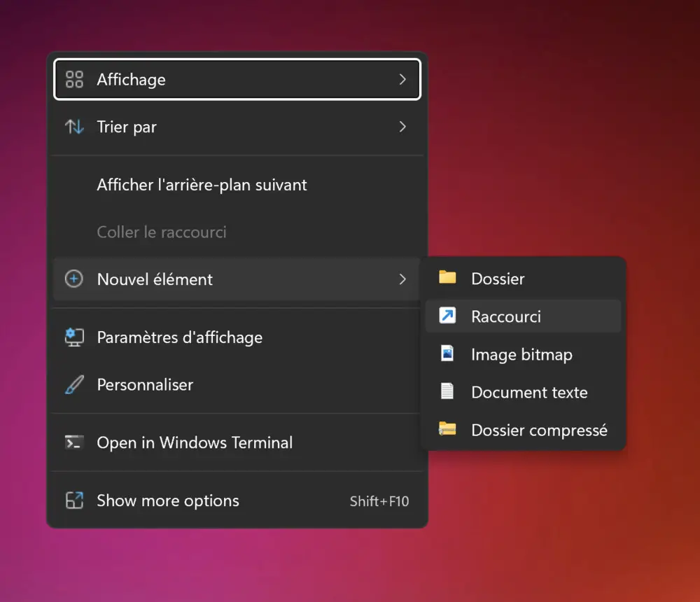Select Afficher l'arrière-plan suivant
The height and width of the screenshot is (602, 700).
202,185
